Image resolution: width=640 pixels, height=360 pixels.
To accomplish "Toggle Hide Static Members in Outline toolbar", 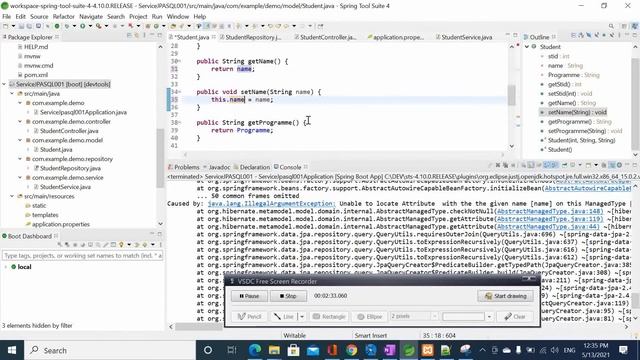I will coord(596,36).
